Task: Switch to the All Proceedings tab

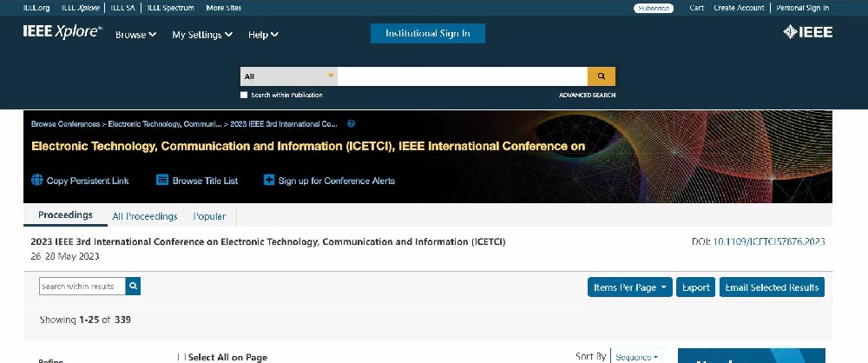Action: [x=145, y=216]
